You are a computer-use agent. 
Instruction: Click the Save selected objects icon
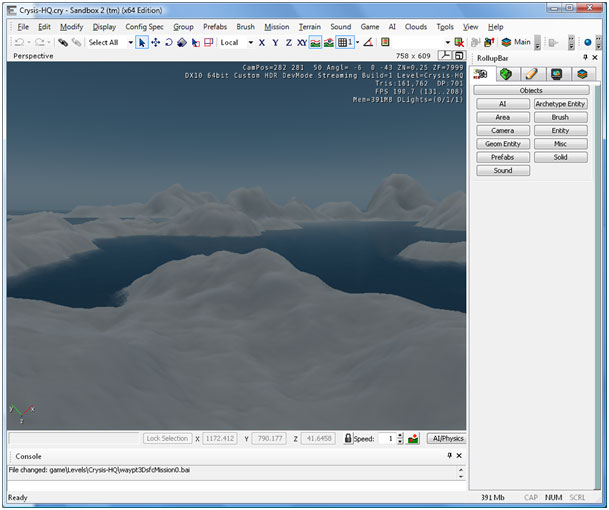click(475, 42)
